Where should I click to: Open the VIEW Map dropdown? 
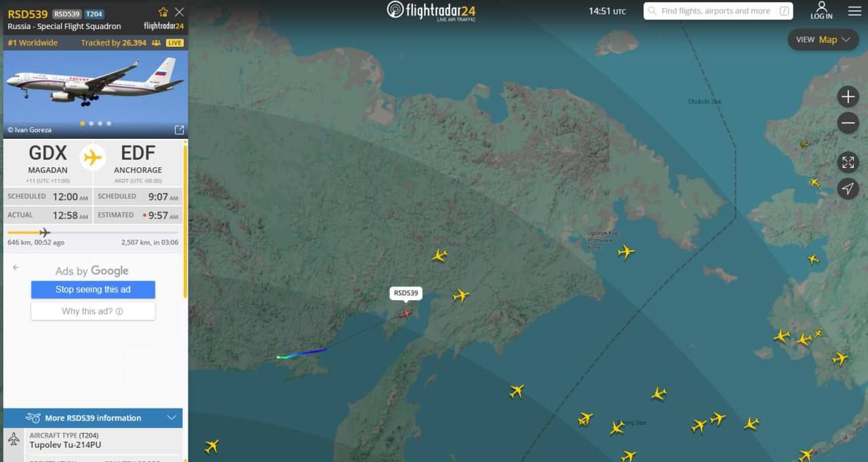(823, 39)
